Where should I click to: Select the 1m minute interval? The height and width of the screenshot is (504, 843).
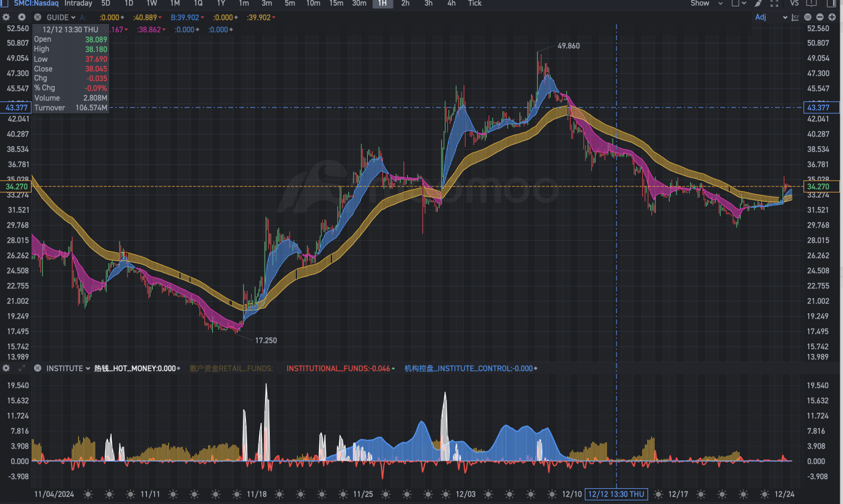(244, 3)
